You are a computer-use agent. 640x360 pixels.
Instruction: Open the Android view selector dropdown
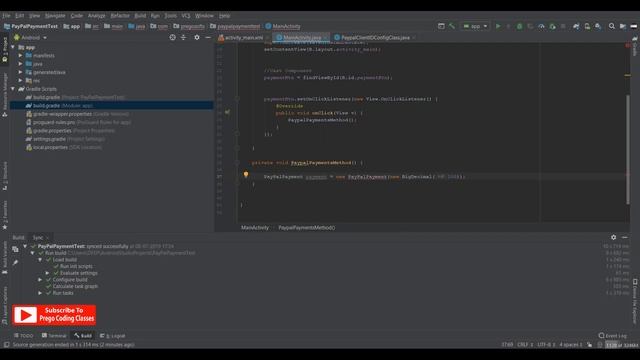pyautogui.click(x=30, y=38)
